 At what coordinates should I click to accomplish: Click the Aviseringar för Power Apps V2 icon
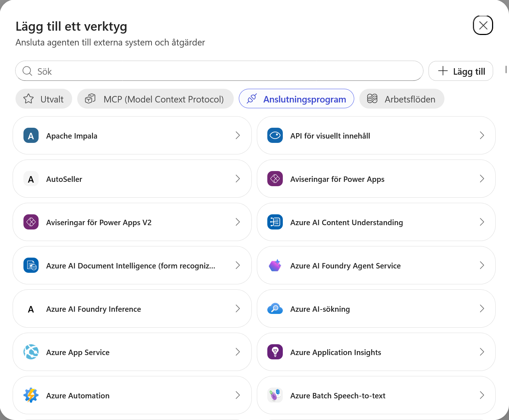click(31, 222)
